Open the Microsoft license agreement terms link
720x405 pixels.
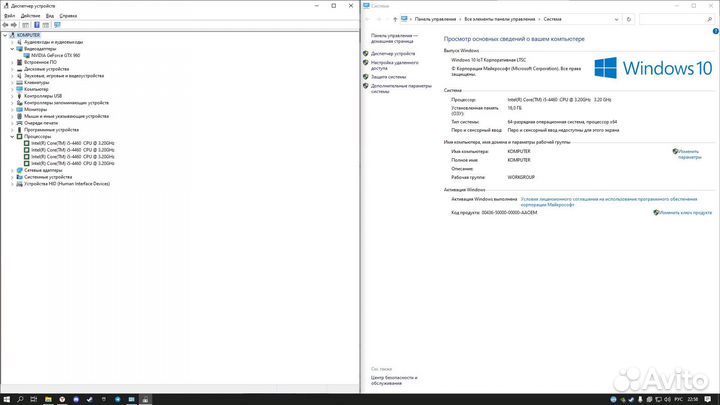click(x=609, y=202)
